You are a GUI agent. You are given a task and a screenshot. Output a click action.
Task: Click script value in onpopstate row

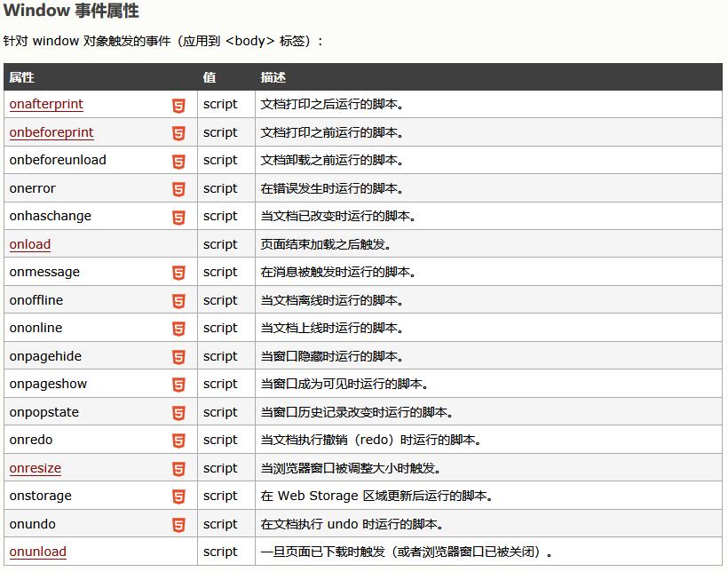[x=220, y=413]
